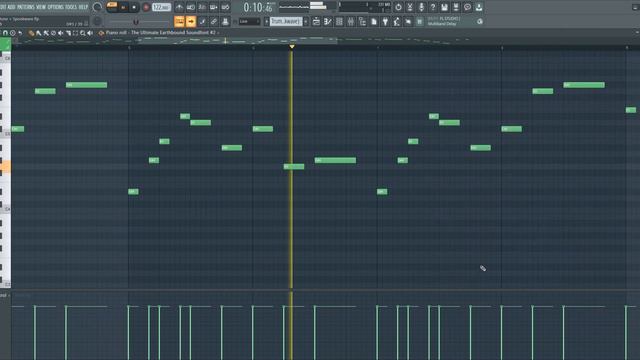
Task: Open the Browser tree icon
Action: click(362, 21)
